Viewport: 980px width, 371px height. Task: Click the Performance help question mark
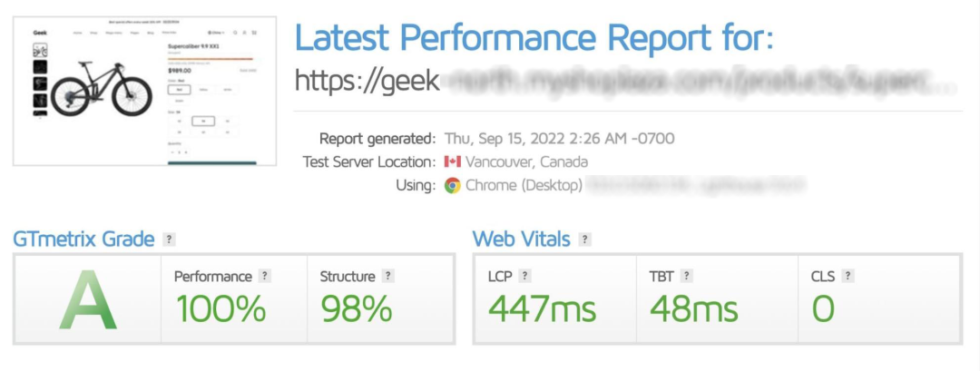click(x=265, y=276)
